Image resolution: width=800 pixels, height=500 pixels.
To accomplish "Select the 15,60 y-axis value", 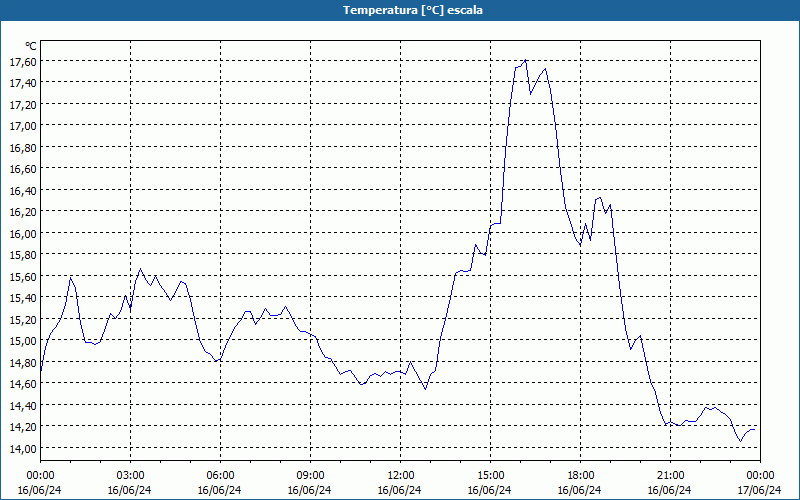I will [x=23, y=276].
